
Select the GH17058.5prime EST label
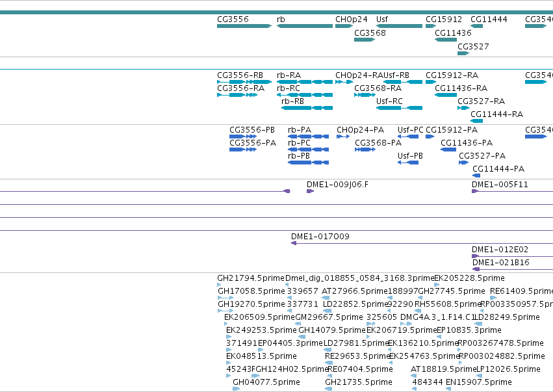pyautogui.click(x=251, y=291)
